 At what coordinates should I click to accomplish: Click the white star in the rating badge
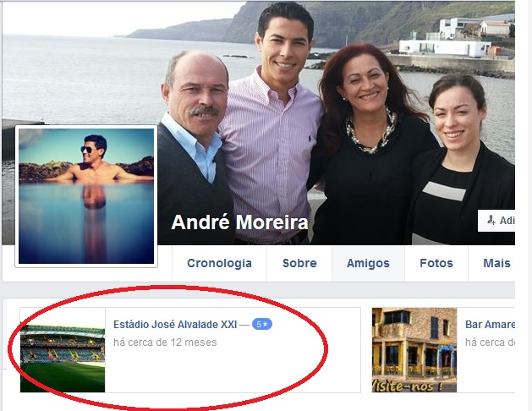(x=266, y=325)
